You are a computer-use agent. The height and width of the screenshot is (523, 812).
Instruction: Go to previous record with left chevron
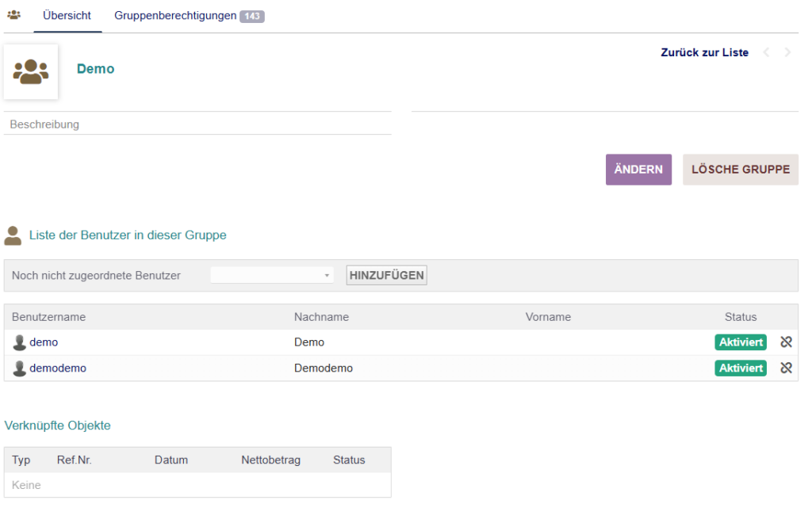point(766,53)
